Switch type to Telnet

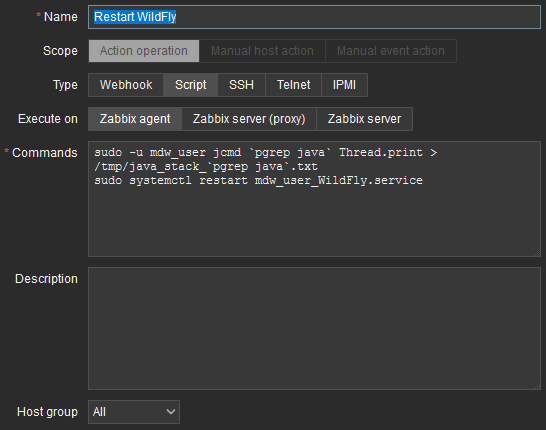pos(293,85)
